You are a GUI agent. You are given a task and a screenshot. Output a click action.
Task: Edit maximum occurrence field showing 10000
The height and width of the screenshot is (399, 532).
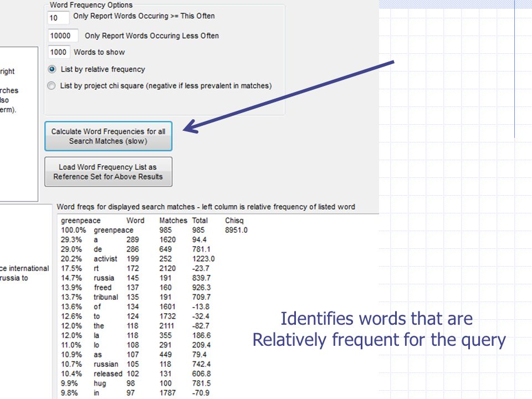point(63,35)
